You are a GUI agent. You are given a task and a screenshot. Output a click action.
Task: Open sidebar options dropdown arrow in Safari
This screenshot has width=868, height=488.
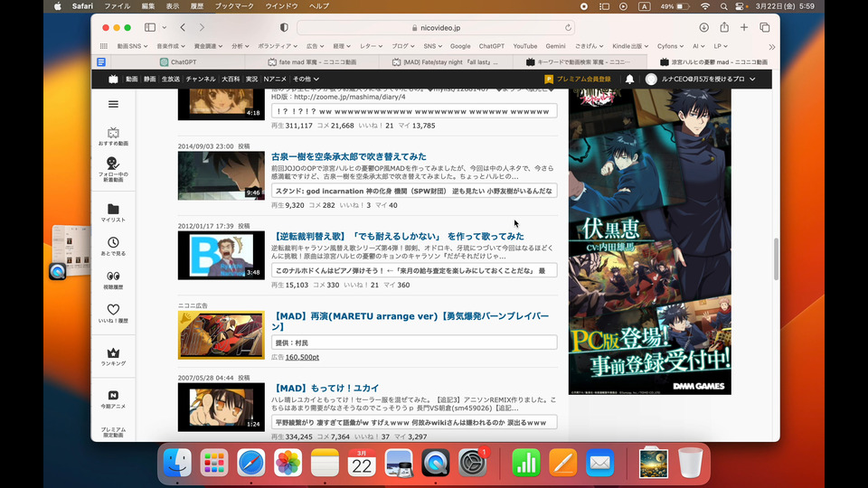(165, 28)
